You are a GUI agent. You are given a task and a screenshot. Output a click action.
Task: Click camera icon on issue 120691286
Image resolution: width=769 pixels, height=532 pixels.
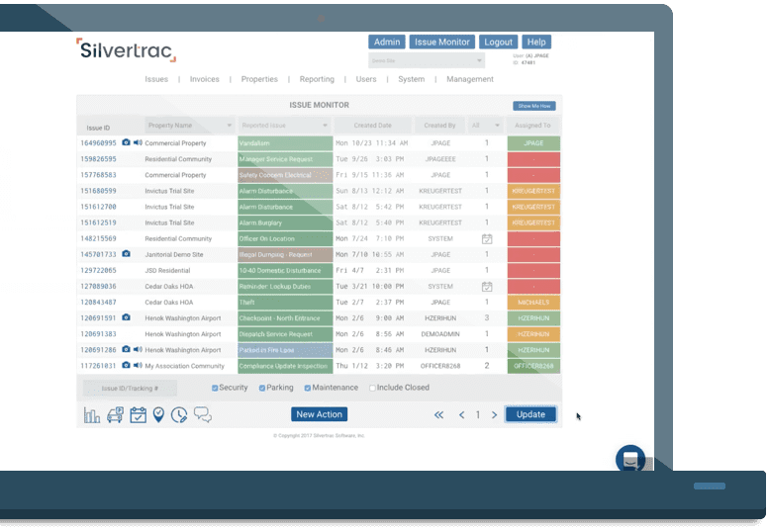(126, 349)
